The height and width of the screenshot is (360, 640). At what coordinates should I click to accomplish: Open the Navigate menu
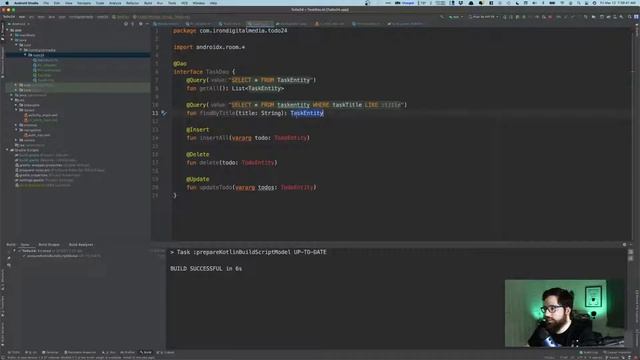click(x=84, y=3)
